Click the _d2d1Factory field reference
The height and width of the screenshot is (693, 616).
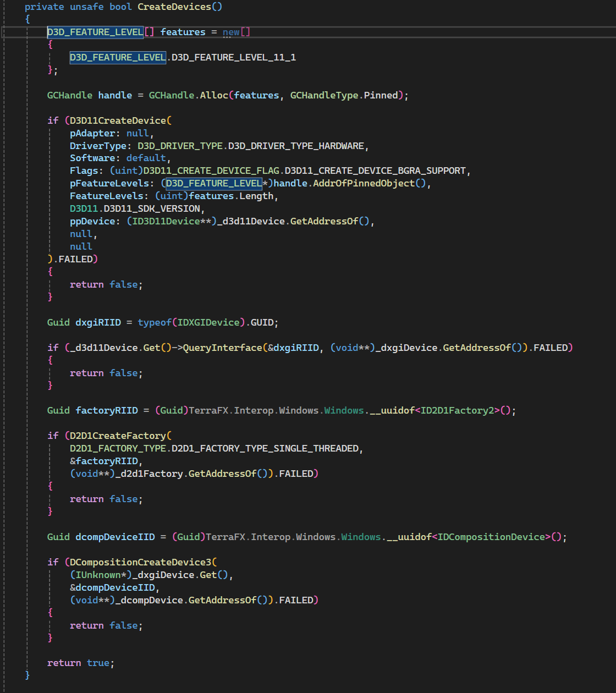pos(149,474)
